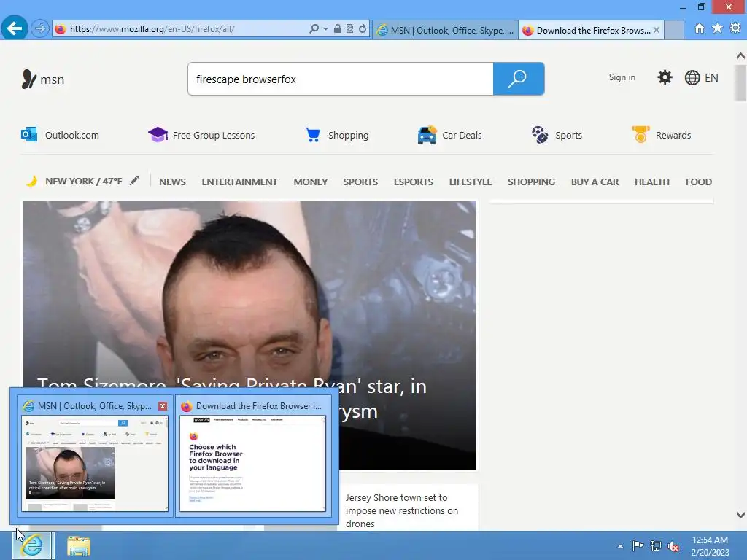Image resolution: width=747 pixels, height=560 pixels.
Task: Close the MSN preview with red X
Action: [163, 406]
